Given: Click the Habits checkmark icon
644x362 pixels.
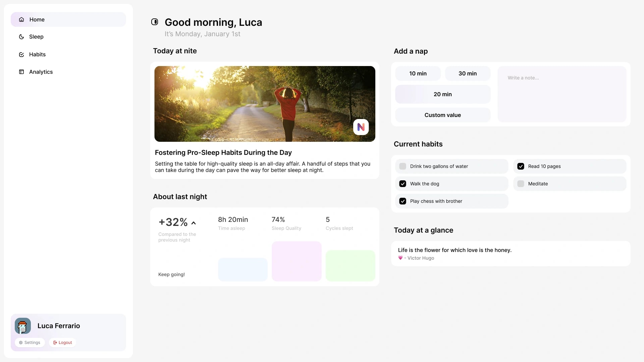Looking at the screenshot, I should (21, 54).
